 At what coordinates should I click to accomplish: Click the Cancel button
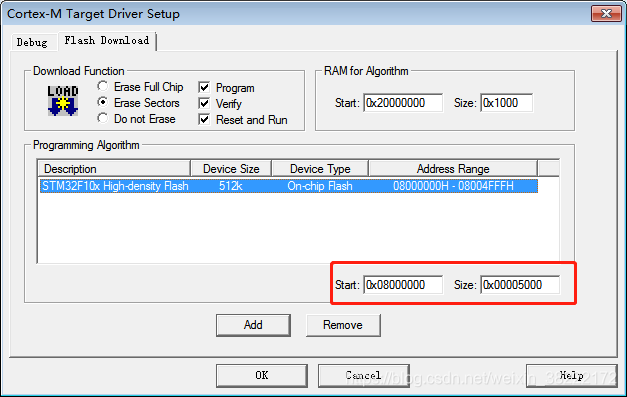click(x=363, y=375)
